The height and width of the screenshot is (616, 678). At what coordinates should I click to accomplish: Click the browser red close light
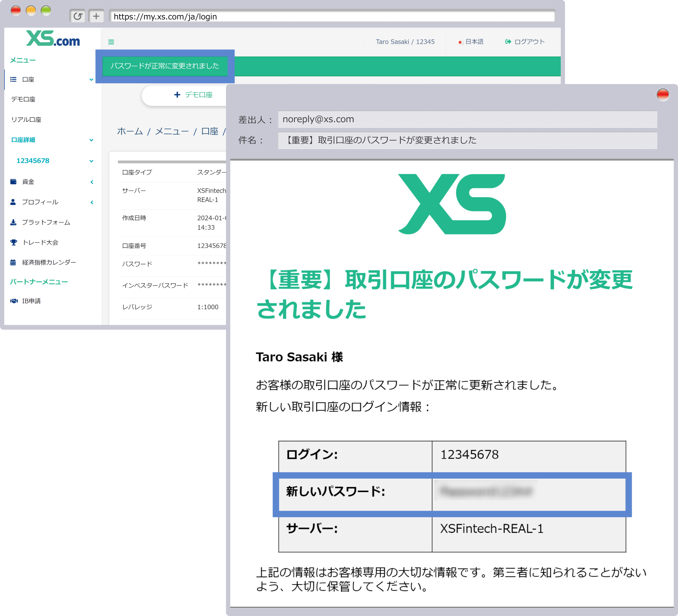coord(16,11)
